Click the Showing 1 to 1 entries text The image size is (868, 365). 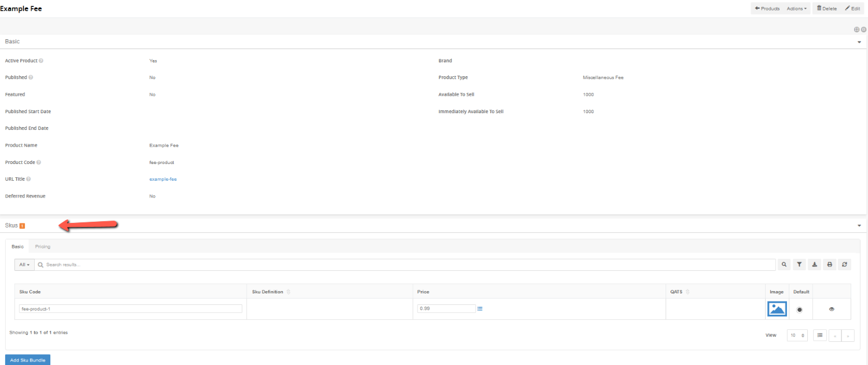coord(39,333)
